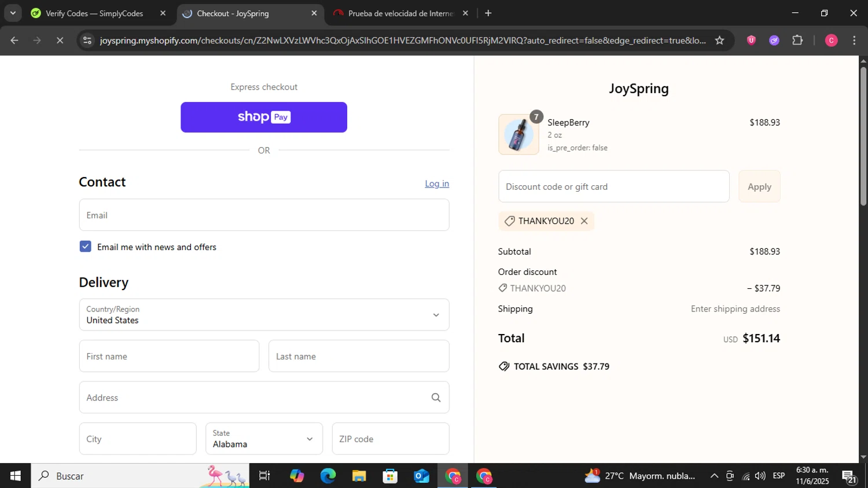This screenshot has width=868, height=488.
Task: Focus the ZIP code field
Action: click(x=391, y=439)
